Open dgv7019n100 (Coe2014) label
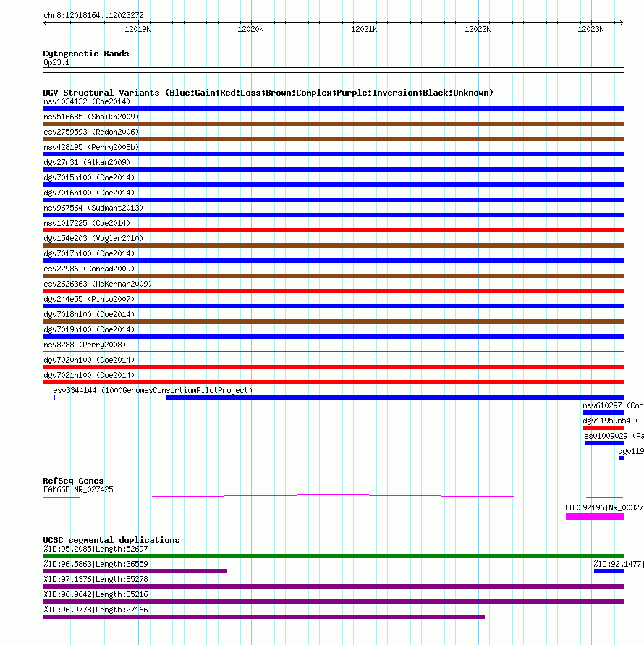644x645 pixels. [89, 330]
